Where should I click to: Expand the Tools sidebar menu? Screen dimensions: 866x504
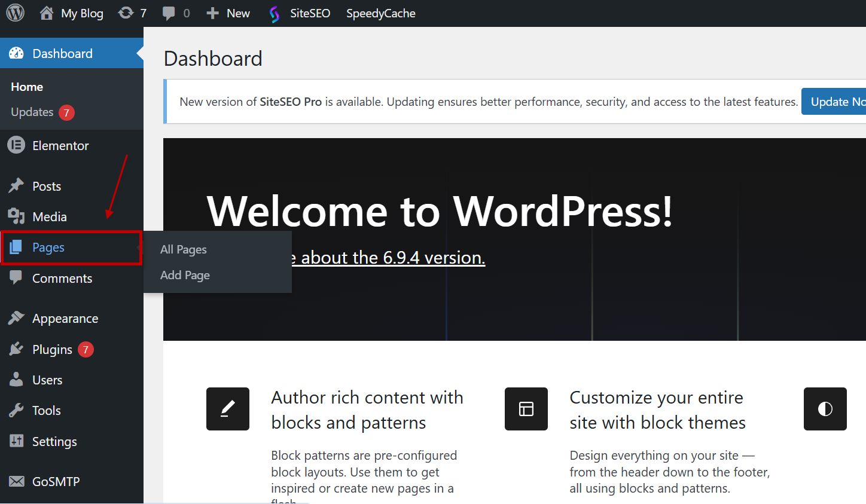coord(47,411)
